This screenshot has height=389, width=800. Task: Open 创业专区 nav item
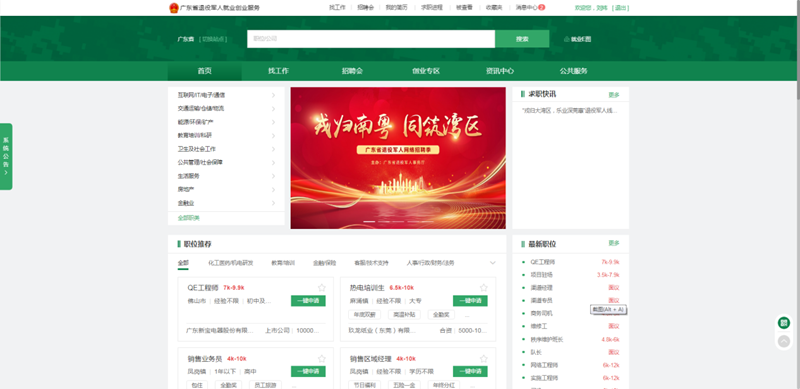426,71
